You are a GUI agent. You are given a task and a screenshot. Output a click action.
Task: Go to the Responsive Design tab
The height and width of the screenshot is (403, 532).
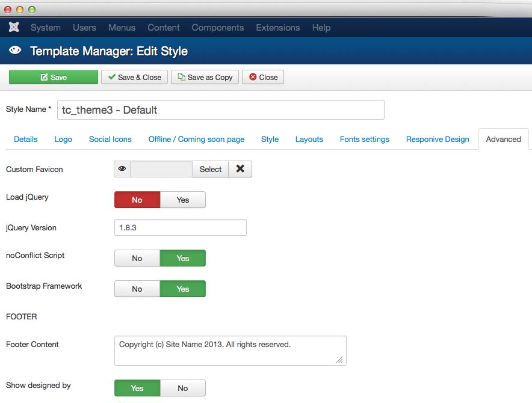tap(437, 139)
